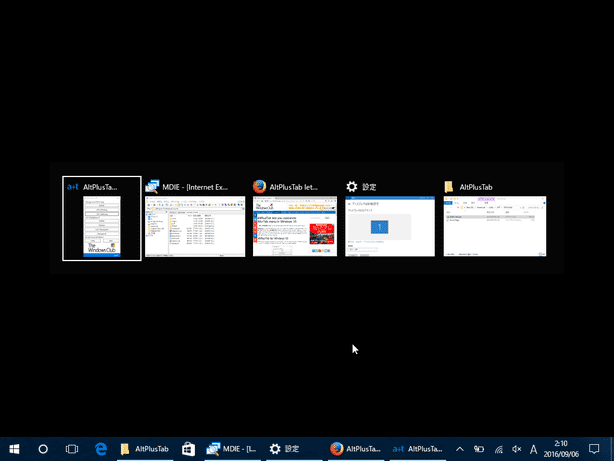Open the Windows Store taskbar icon
Screen dimensions: 614x461
(188, 449)
